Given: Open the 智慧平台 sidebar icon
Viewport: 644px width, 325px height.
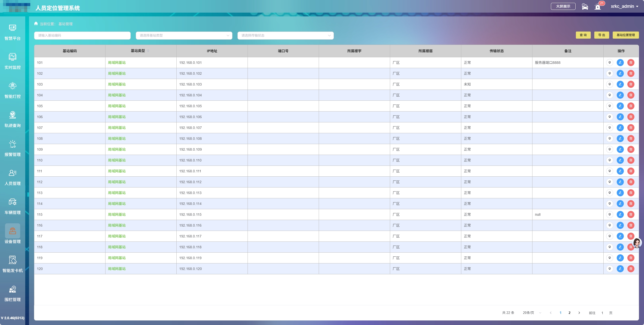Looking at the screenshot, I should (x=12, y=28).
